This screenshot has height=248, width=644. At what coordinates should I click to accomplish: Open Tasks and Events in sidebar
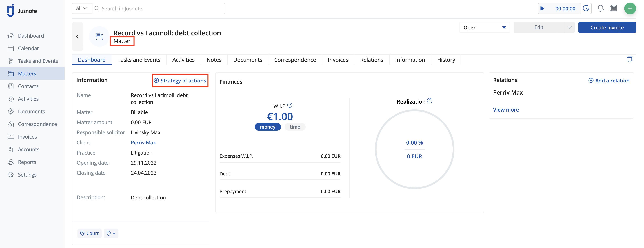(32, 61)
